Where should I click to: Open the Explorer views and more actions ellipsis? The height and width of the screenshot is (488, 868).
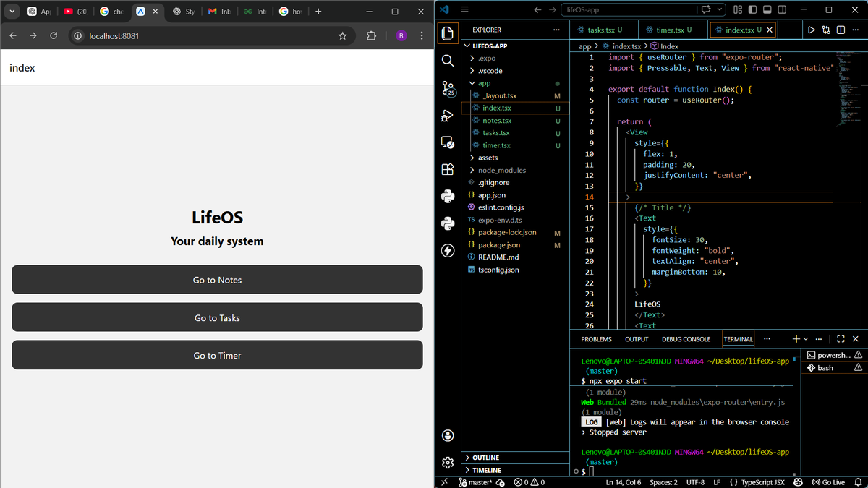(x=556, y=30)
